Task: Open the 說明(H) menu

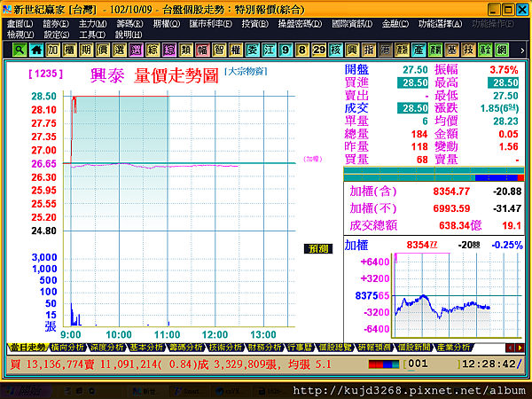Action: click(129, 35)
